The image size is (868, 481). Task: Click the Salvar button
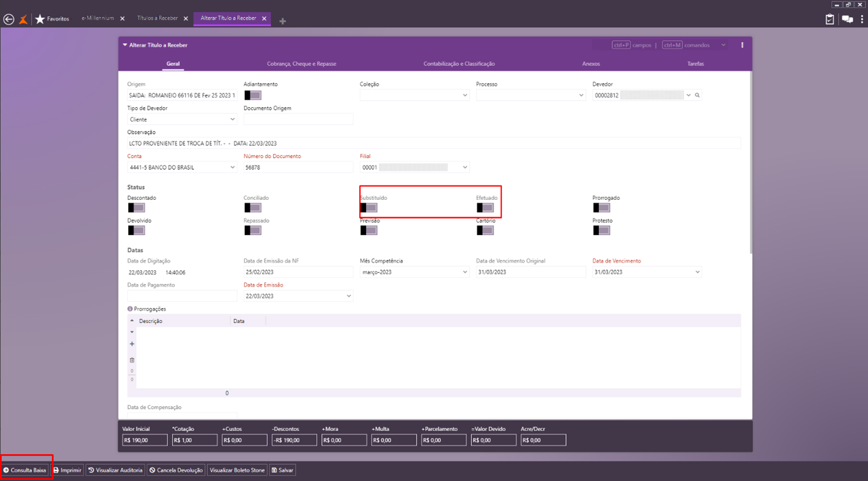tap(283, 470)
